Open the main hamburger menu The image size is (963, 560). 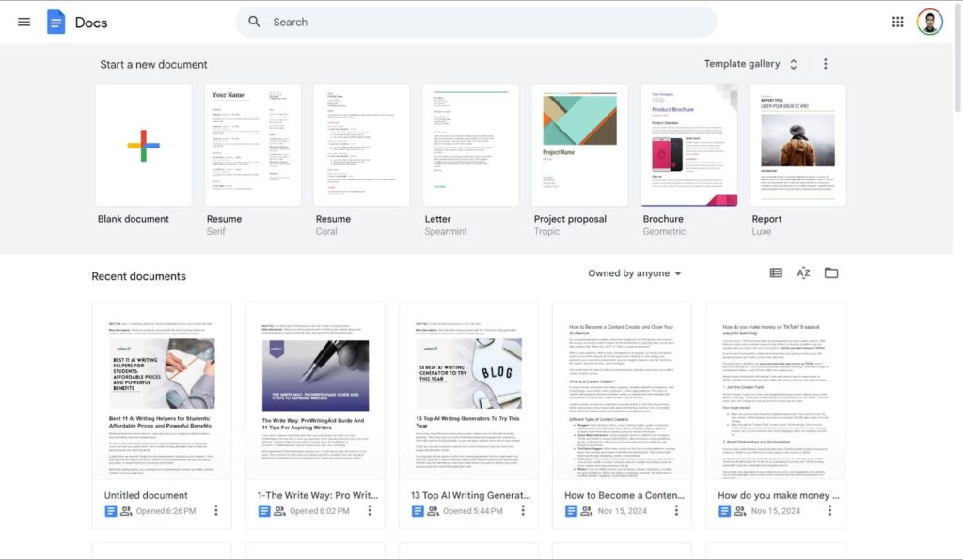[24, 22]
